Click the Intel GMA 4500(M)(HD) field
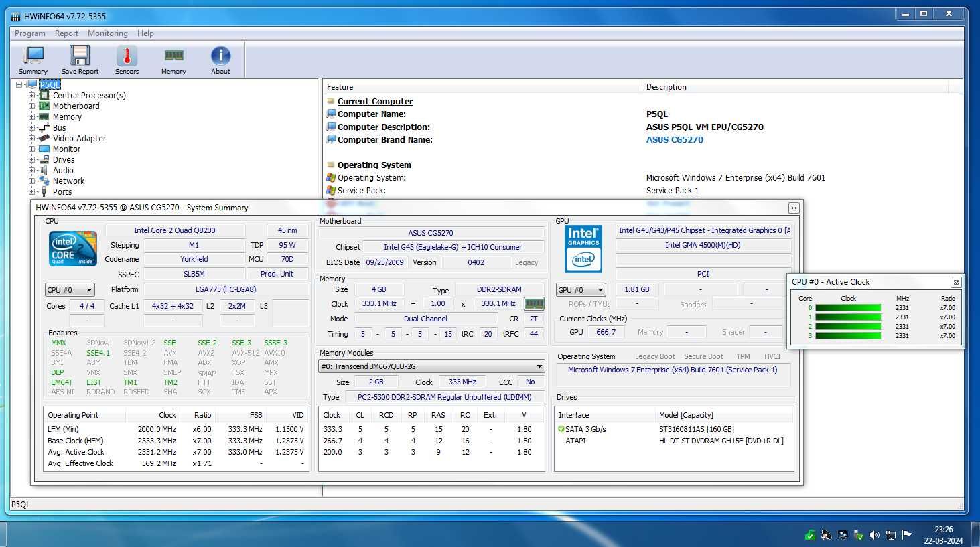The image size is (980, 547). pos(703,246)
